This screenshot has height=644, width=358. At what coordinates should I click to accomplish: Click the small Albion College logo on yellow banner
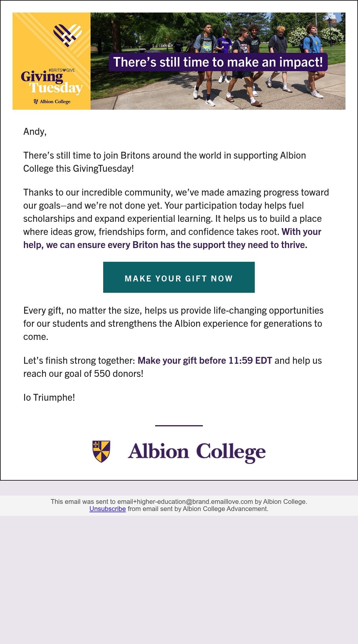pos(52,102)
